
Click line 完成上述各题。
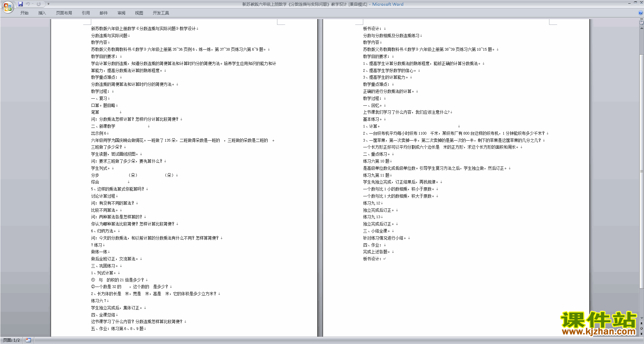click(x=376, y=252)
